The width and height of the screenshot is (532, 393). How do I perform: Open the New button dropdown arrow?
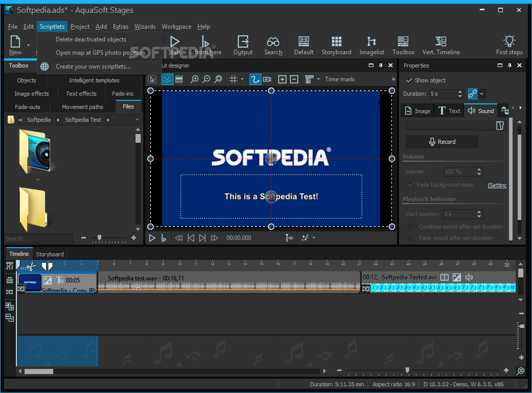[x=29, y=45]
